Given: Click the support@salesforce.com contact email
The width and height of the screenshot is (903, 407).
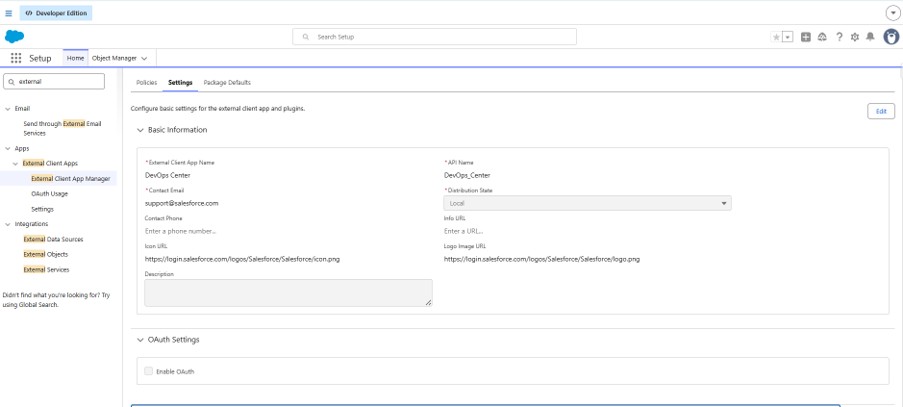Looking at the screenshot, I should [x=181, y=203].
